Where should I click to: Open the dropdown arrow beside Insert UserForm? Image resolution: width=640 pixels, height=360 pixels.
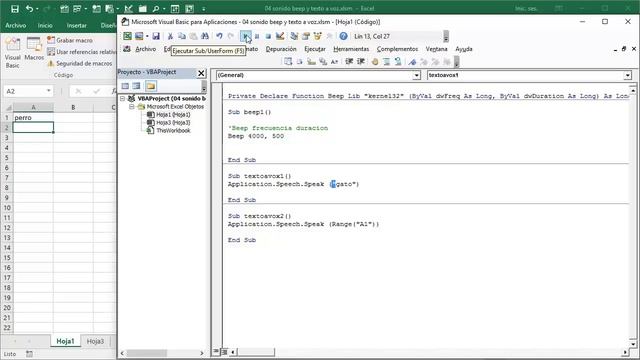pos(147,36)
